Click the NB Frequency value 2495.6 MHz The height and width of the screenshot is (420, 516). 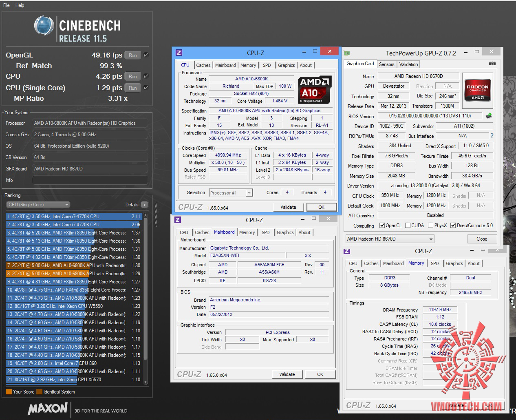[x=470, y=292]
